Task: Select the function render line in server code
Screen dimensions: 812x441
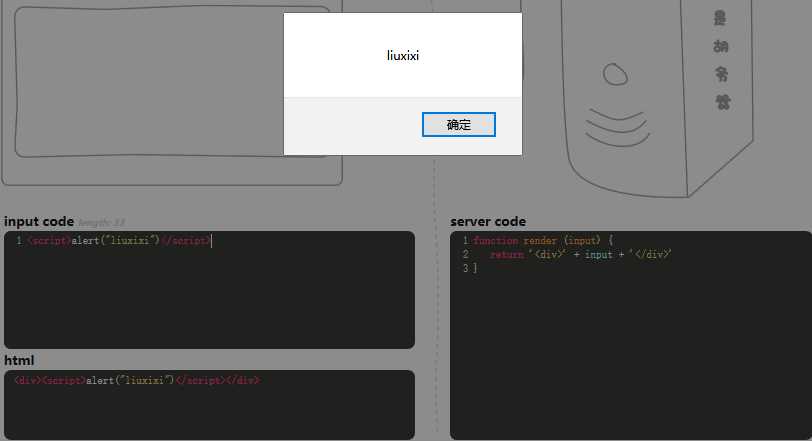Action: point(542,241)
